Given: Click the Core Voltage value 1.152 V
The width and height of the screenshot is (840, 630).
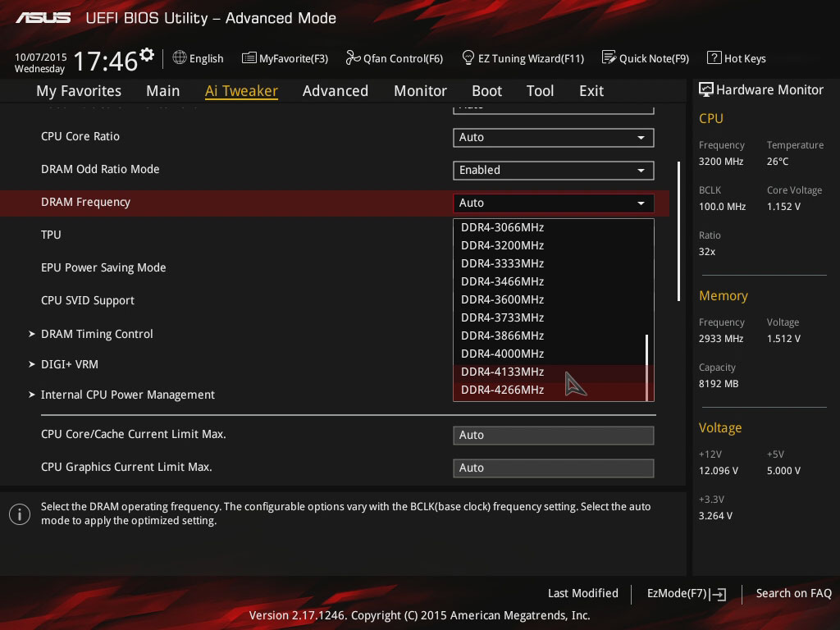Looking at the screenshot, I should pyautogui.click(x=783, y=207).
